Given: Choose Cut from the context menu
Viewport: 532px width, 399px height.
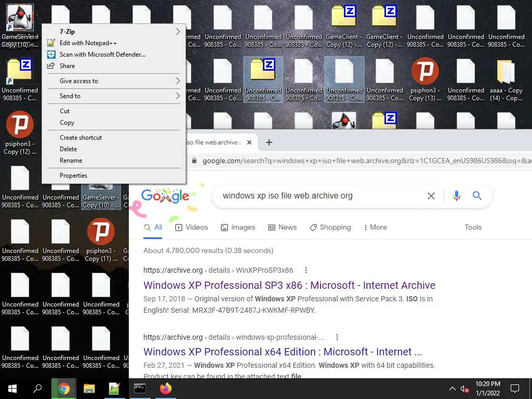Looking at the screenshot, I should (114, 111).
